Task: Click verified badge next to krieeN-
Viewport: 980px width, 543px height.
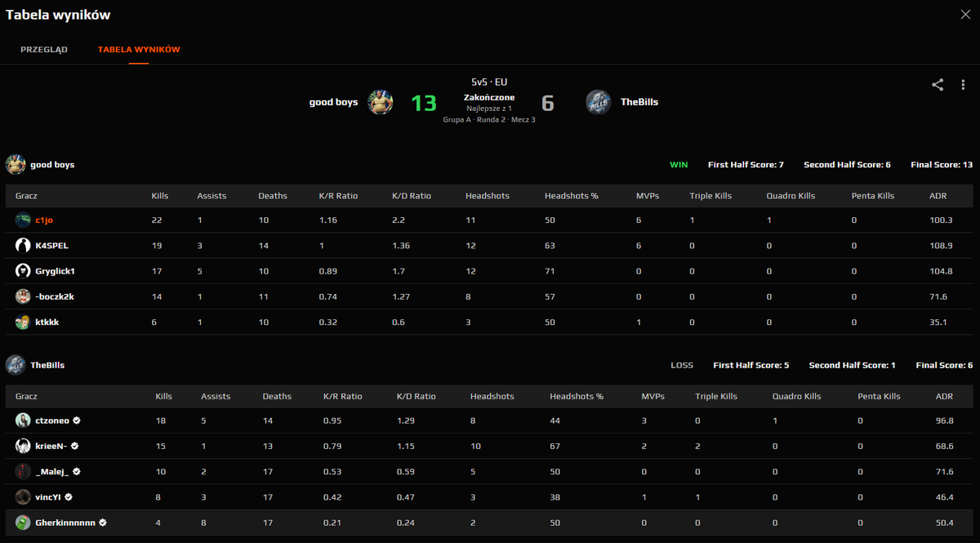Action: [x=74, y=446]
